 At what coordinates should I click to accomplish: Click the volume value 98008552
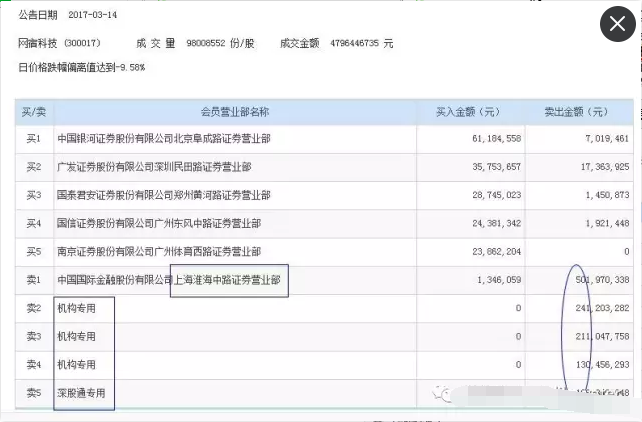tap(206, 43)
